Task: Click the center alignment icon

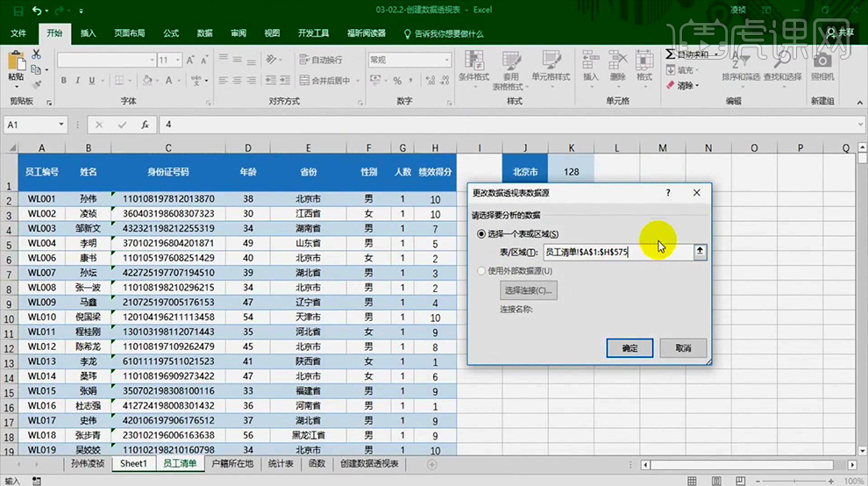Action: (237, 81)
